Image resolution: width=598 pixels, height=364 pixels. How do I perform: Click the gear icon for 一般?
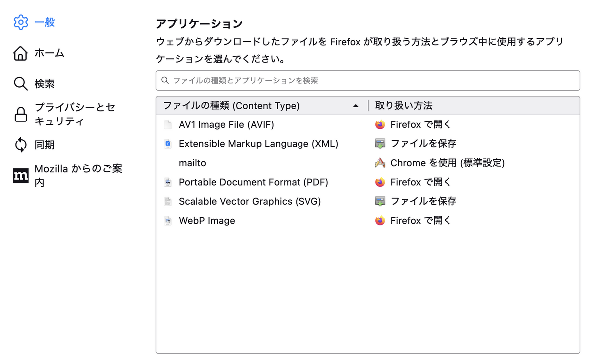coord(21,22)
